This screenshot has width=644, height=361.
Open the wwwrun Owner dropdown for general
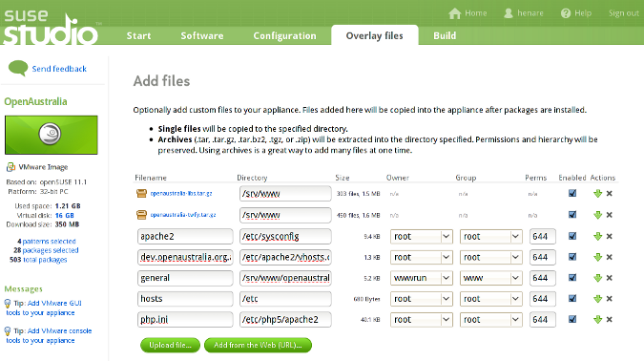[422, 278]
